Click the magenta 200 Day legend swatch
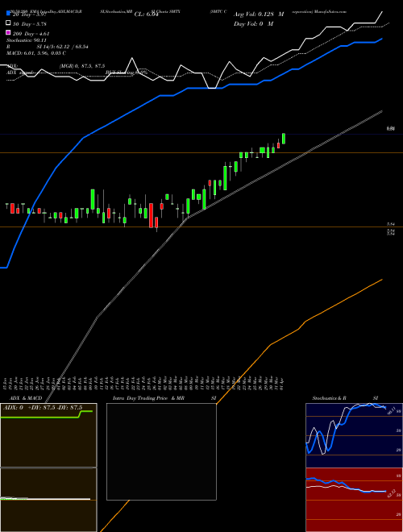The image size is (403, 532). (9, 32)
